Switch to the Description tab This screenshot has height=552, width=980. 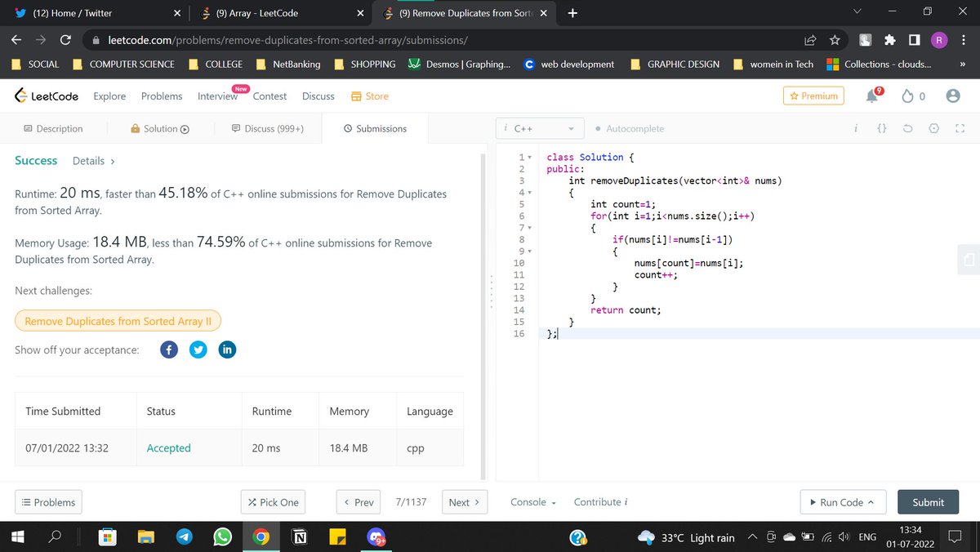pos(53,129)
